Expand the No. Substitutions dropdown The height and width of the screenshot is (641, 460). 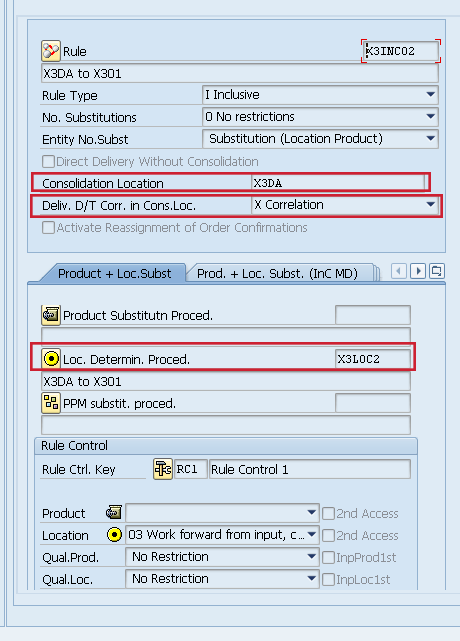click(430, 117)
